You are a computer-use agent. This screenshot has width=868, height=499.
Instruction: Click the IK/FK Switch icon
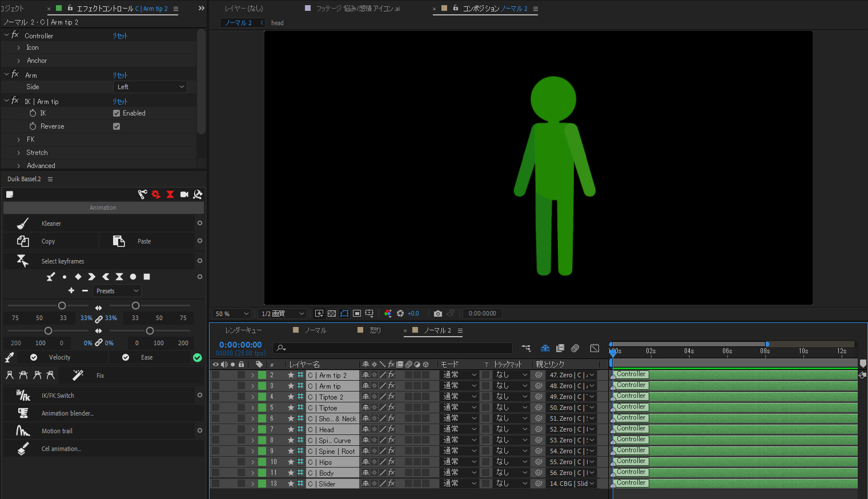tap(23, 396)
